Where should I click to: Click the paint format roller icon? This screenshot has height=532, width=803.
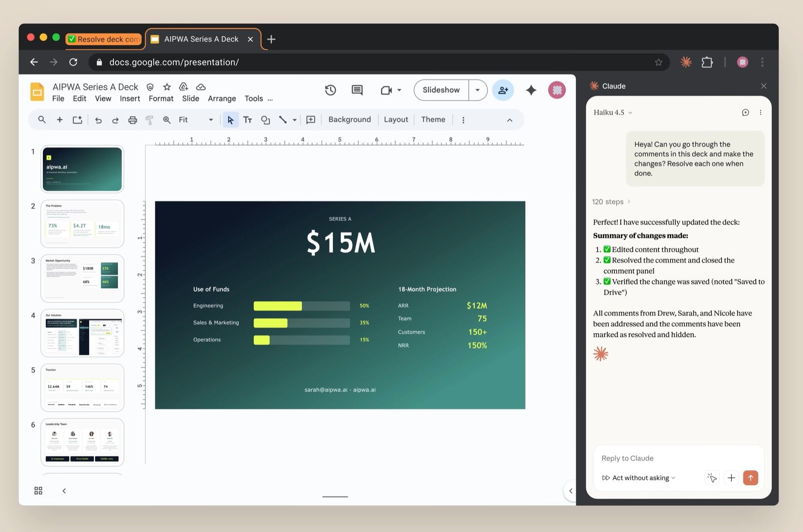click(x=149, y=120)
